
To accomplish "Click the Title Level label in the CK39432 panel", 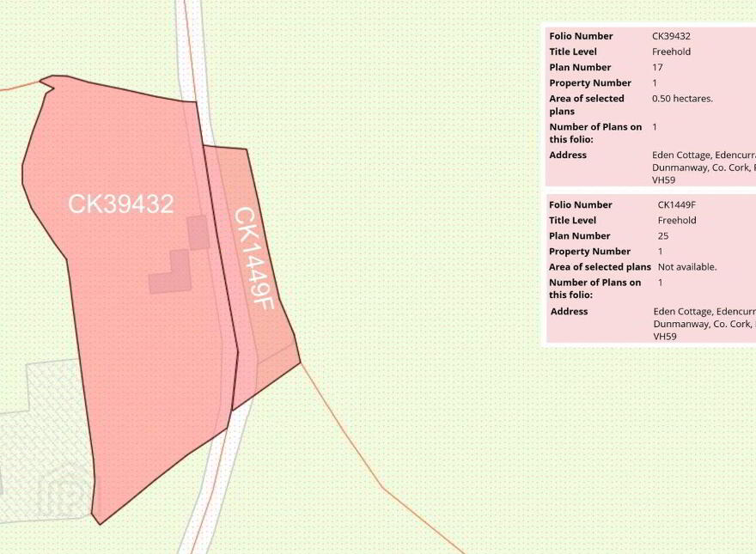I will click(x=573, y=52).
